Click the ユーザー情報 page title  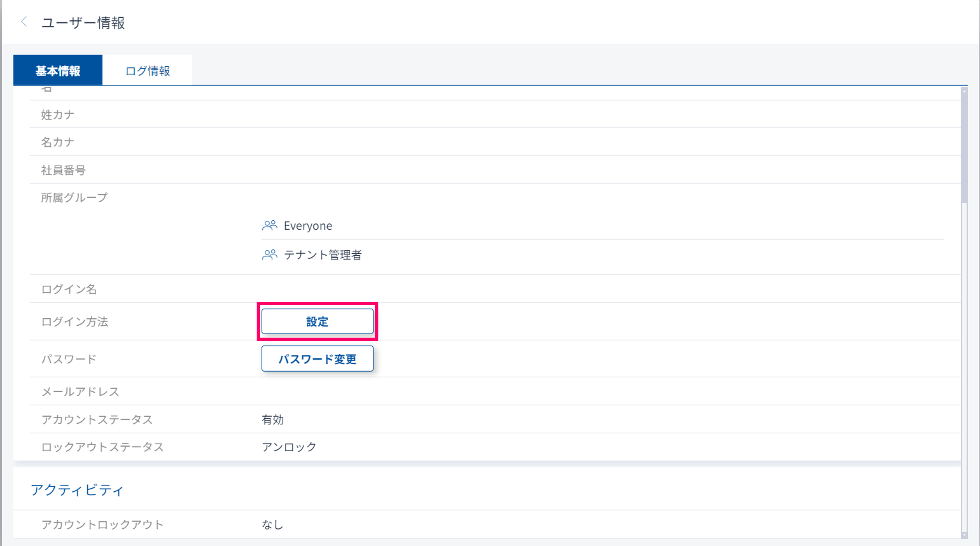pos(83,23)
